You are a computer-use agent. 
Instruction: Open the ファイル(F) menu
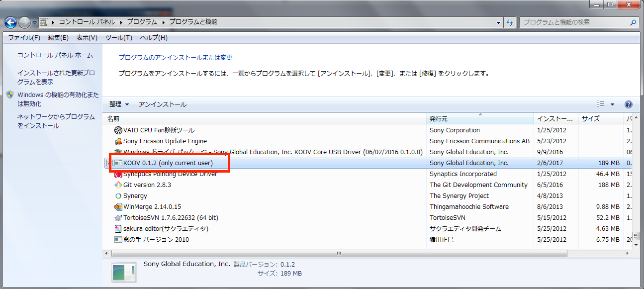coord(24,38)
